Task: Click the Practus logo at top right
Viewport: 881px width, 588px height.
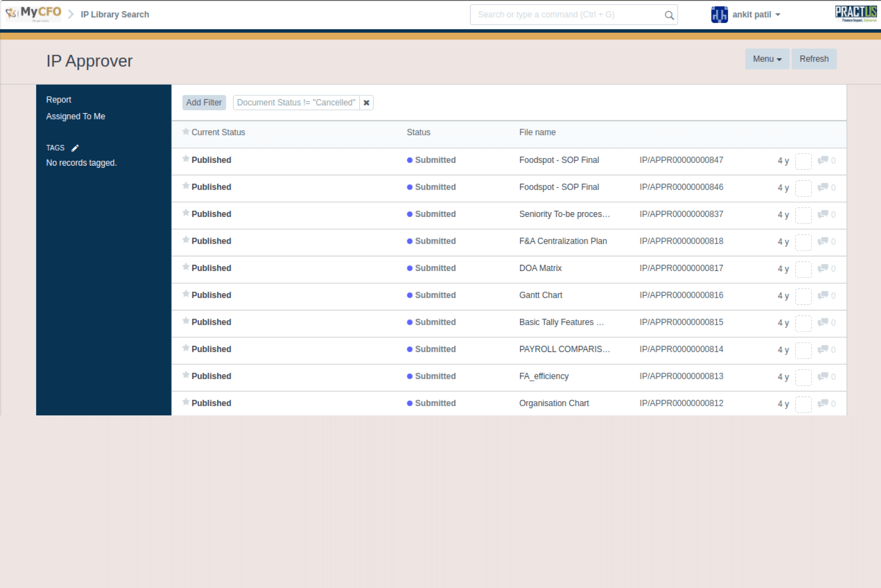Action: coord(856,14)
